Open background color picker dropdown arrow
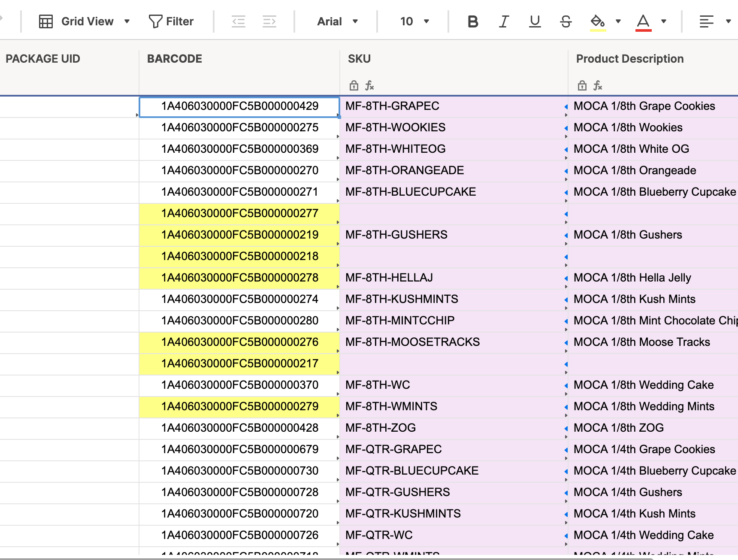Image resolution: width=738 pixels, height=560 pixels. [618, 21]
